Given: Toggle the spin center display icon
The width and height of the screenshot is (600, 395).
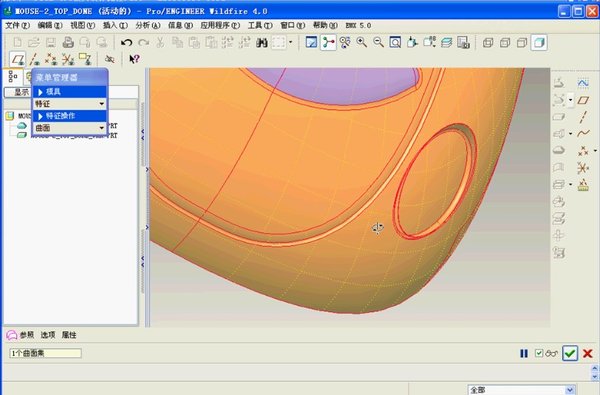Looking at the screenshot, I should [x=328, y=42].
